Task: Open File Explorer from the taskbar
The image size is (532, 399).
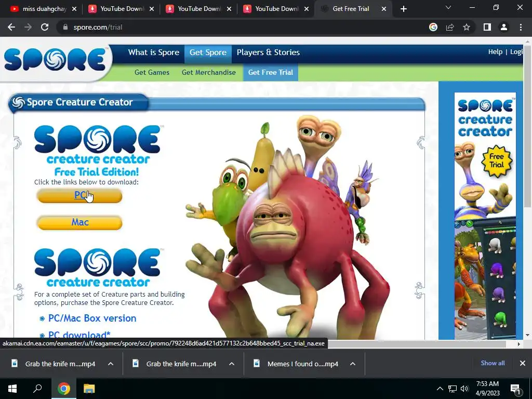Action: pos(89,389)
